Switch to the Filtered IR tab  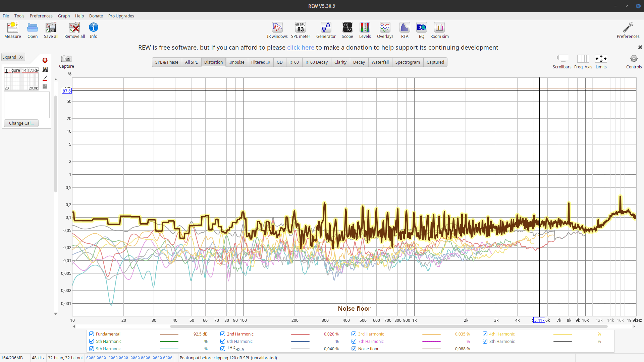261,62
